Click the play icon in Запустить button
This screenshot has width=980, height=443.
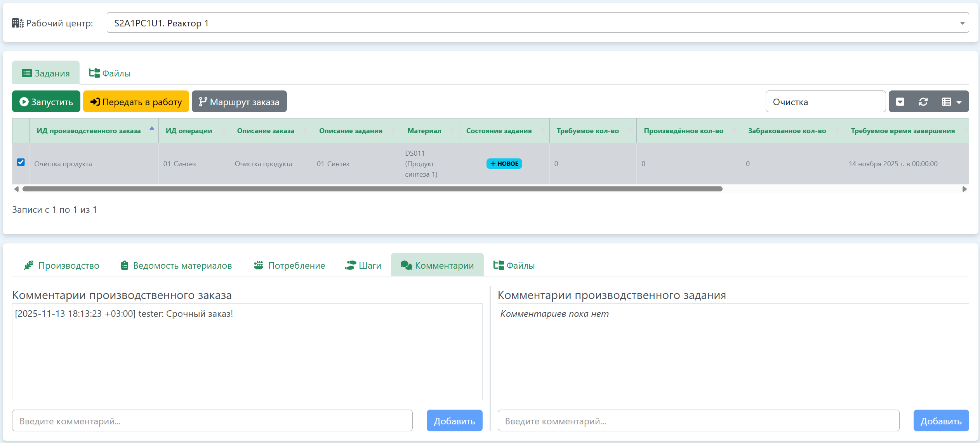pyautogui.click(x=24, y=102)
